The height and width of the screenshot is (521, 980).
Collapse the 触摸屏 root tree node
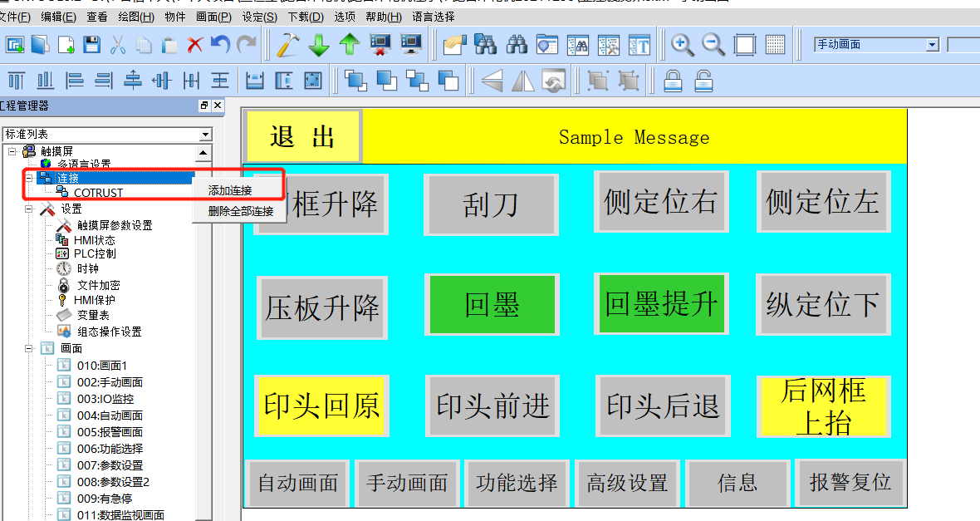click(12, 150)
